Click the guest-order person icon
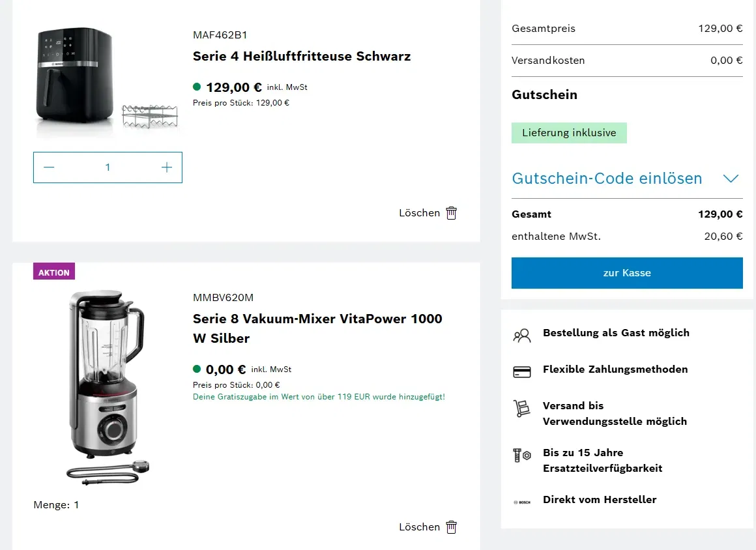The image size is (756, 550). 521,335
